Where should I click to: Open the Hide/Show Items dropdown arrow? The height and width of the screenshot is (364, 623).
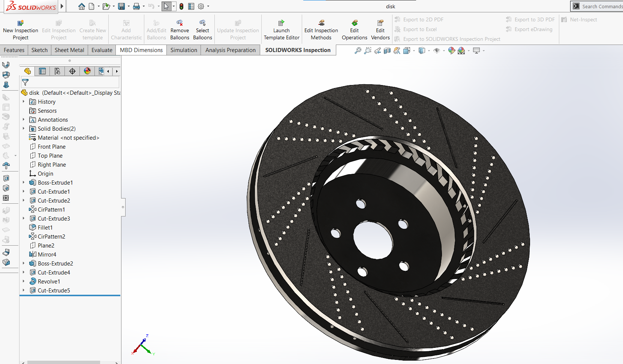click(444, 51)
